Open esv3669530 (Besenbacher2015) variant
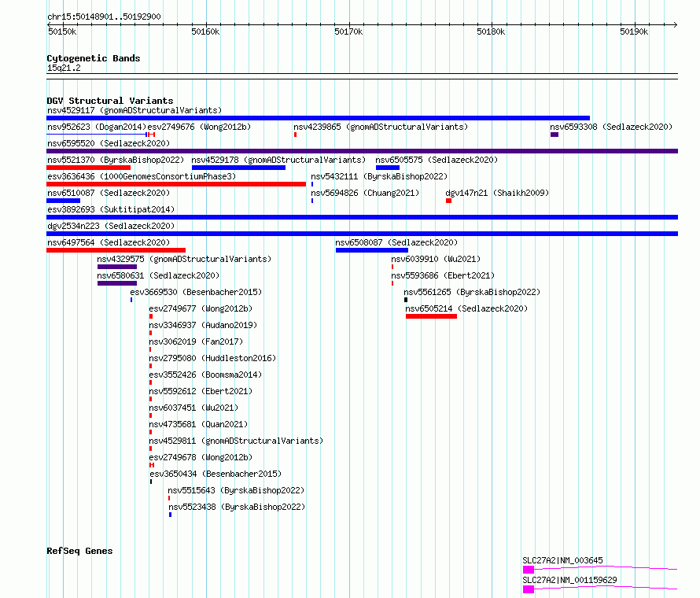Image resolution: width=700 pixels, height=598 pixels. coord(196,292)
